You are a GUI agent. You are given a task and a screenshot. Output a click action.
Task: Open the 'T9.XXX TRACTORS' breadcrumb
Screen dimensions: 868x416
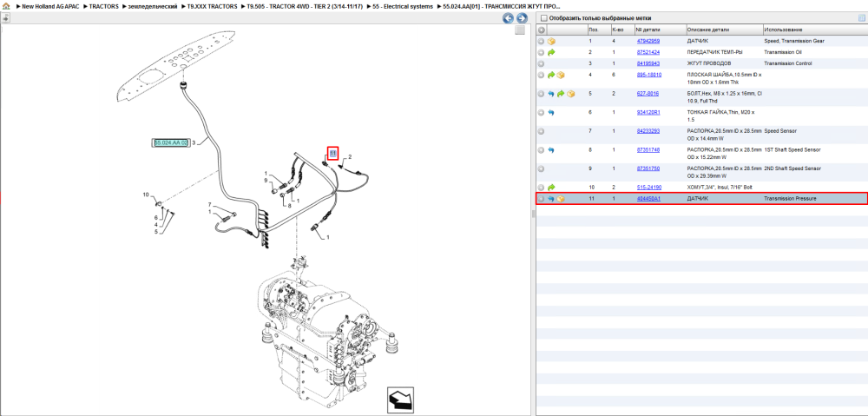[x=211, y=6]
